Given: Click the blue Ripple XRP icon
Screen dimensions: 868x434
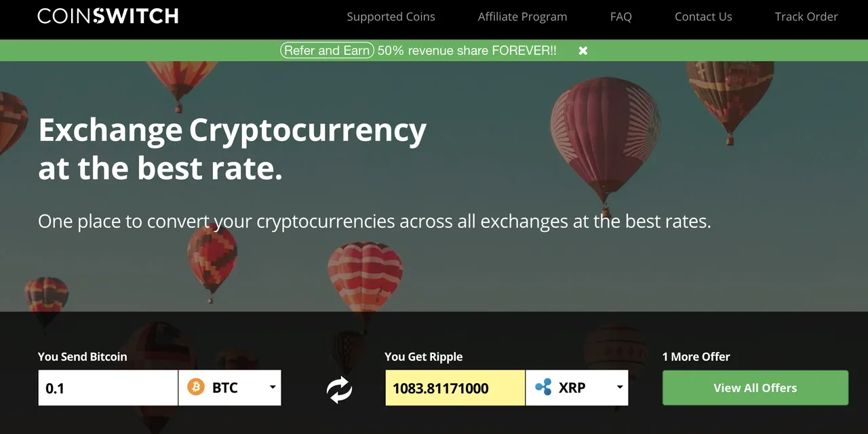Looking at the screenshot, I should [x=543, y=388].
